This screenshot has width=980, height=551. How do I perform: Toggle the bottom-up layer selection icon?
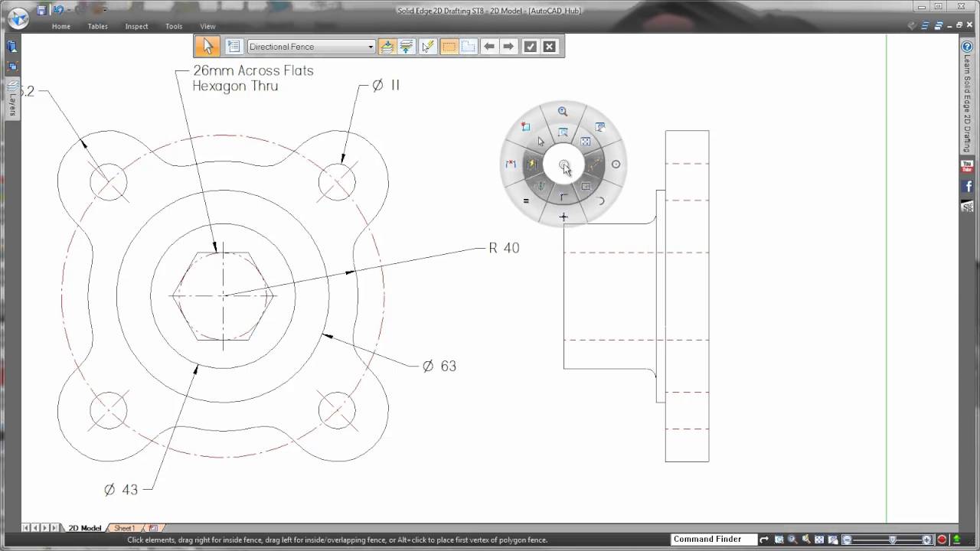point(407,47)
